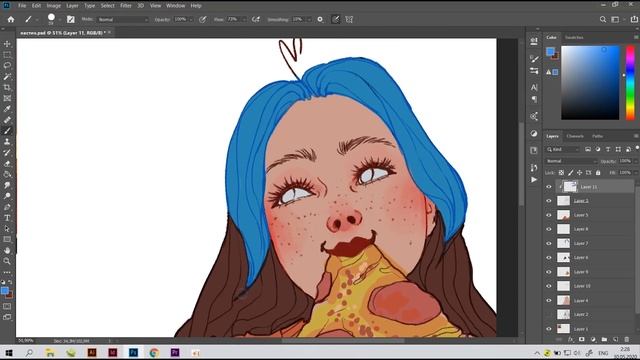Select the Eraser tool

click(x=7, y=164)
